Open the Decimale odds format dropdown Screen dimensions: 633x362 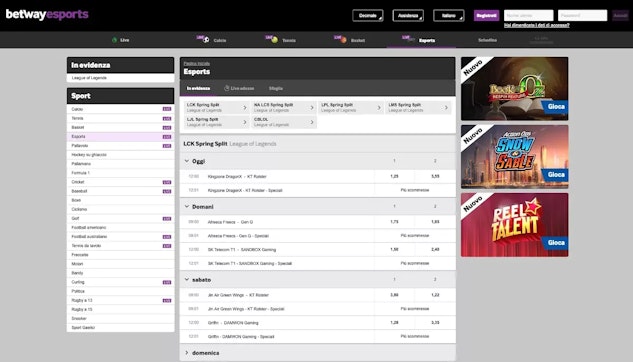point(368,15)
